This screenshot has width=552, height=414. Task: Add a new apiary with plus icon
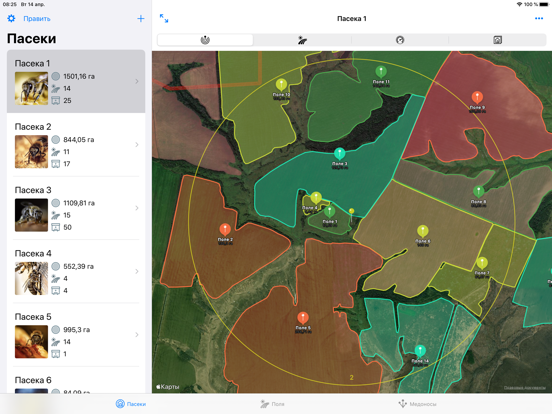tap(140, 19)
